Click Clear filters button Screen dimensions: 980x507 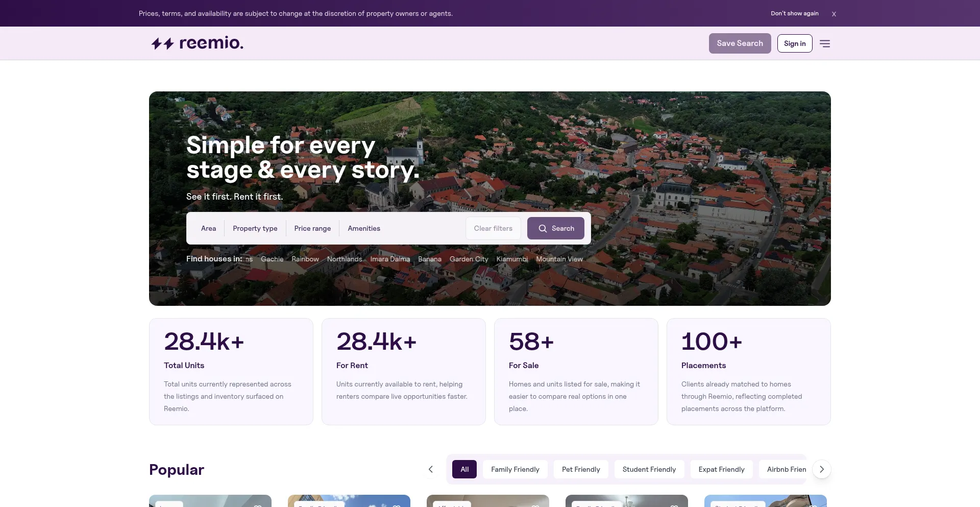point(493,228)
